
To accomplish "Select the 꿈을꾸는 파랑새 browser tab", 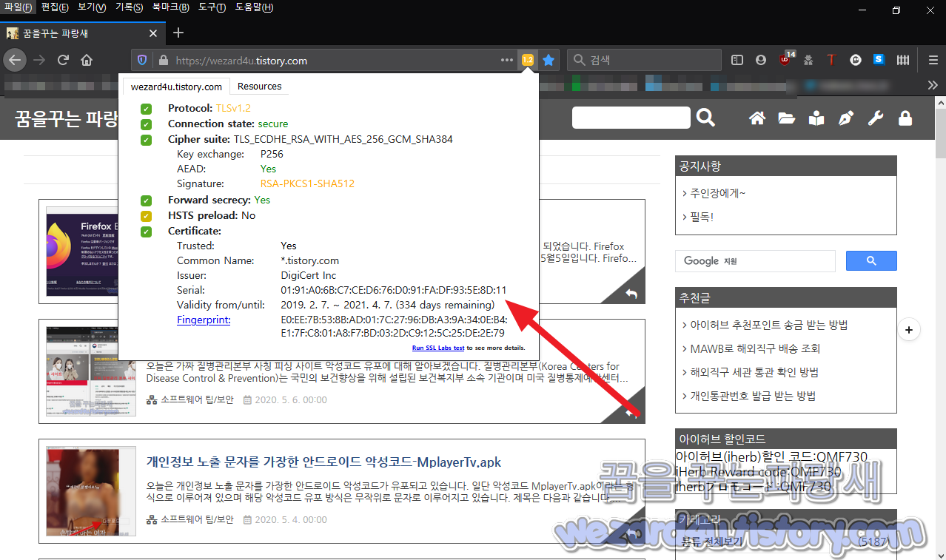I will tap(83, 33).
